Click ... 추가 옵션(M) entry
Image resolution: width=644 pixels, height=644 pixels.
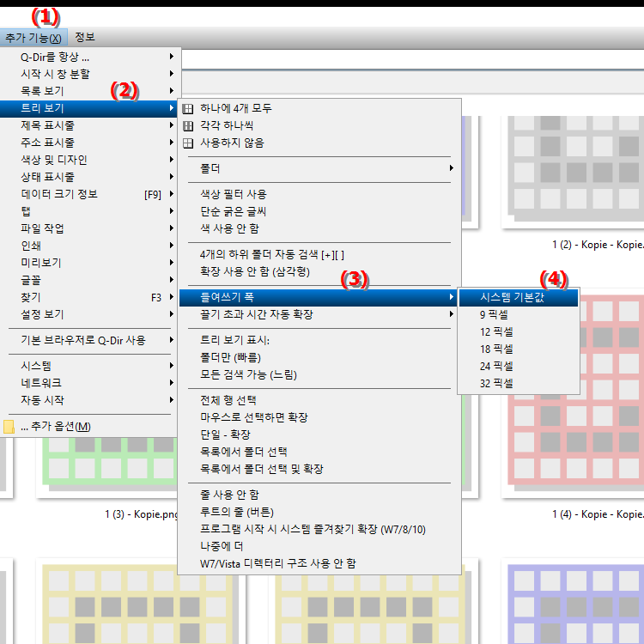click(x=88, y=426)
